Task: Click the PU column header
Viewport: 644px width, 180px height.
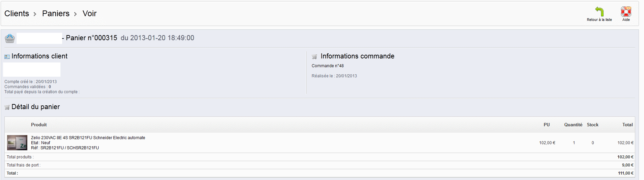Action: point(547,125)
